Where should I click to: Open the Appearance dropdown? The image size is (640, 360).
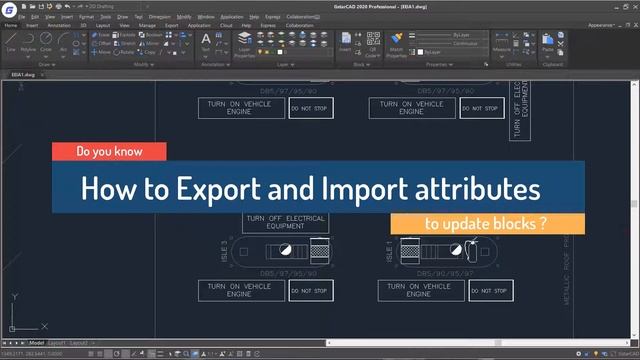click(601, 25)
